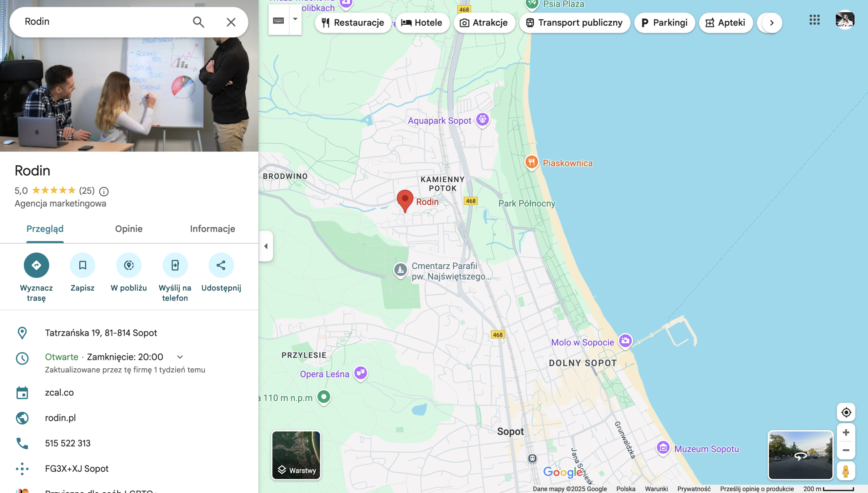This screenshot has height=493, width=868.
Task: Click the Zapisz bookmark icon
Action: [82, 265]
